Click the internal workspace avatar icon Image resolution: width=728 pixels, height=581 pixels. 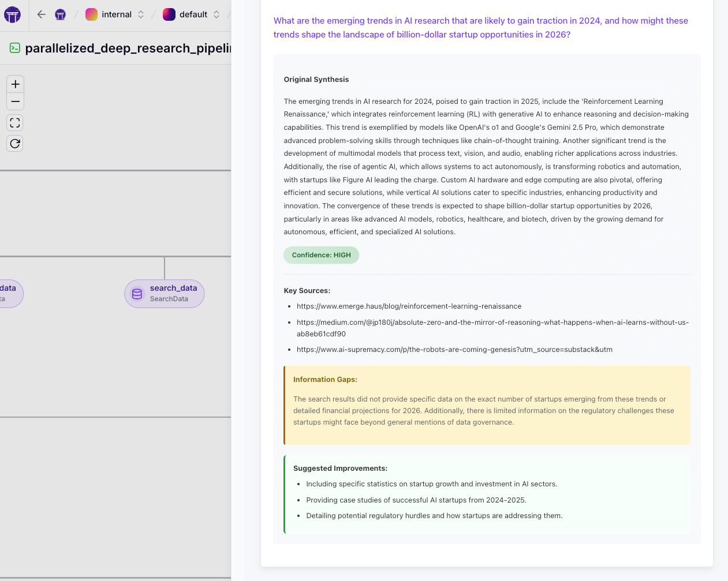click(92, 14)
